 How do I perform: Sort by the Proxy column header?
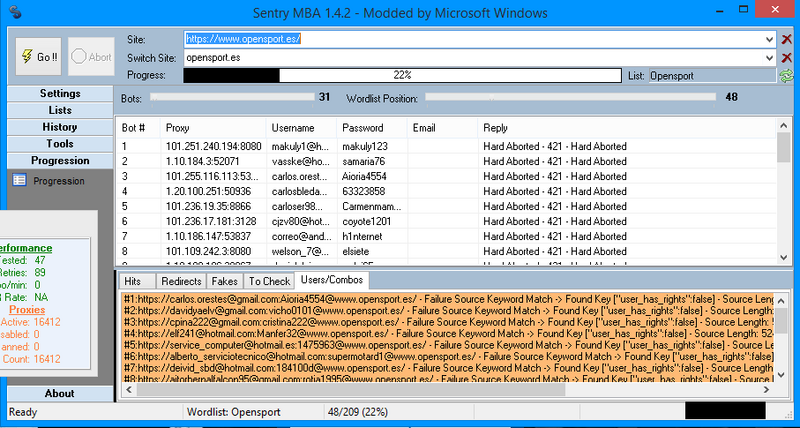point(213,128)
